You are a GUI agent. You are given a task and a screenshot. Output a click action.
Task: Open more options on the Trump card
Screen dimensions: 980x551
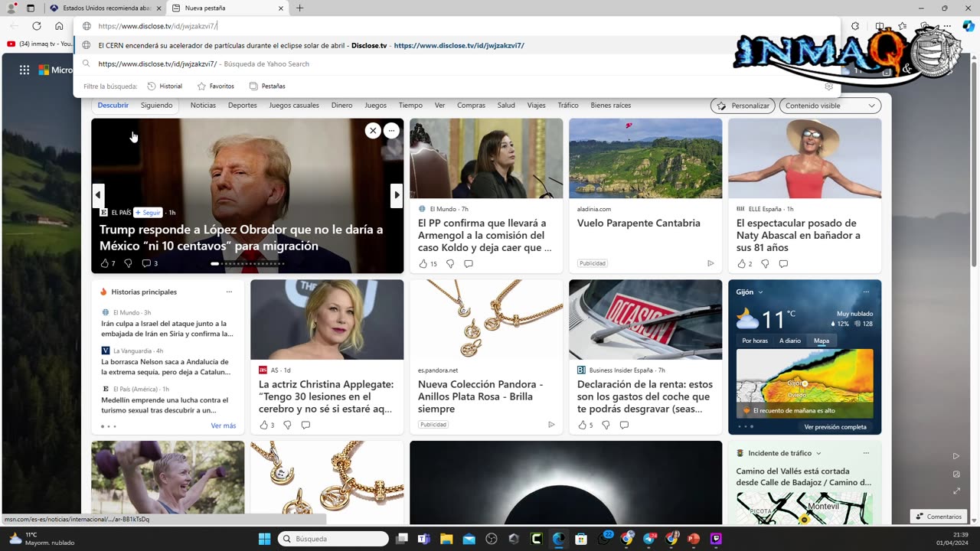point(391,131)
